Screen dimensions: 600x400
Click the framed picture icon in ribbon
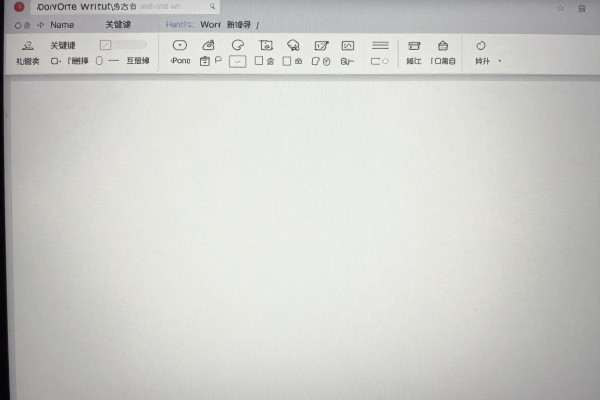coord(266,46)
